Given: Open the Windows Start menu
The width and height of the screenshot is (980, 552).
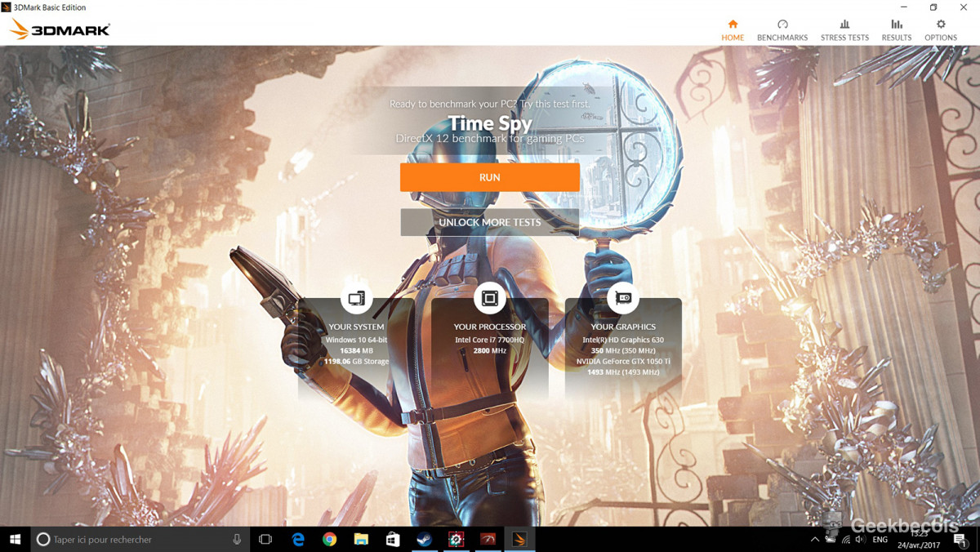Looking at the screenshot, I should click(15, 539).
